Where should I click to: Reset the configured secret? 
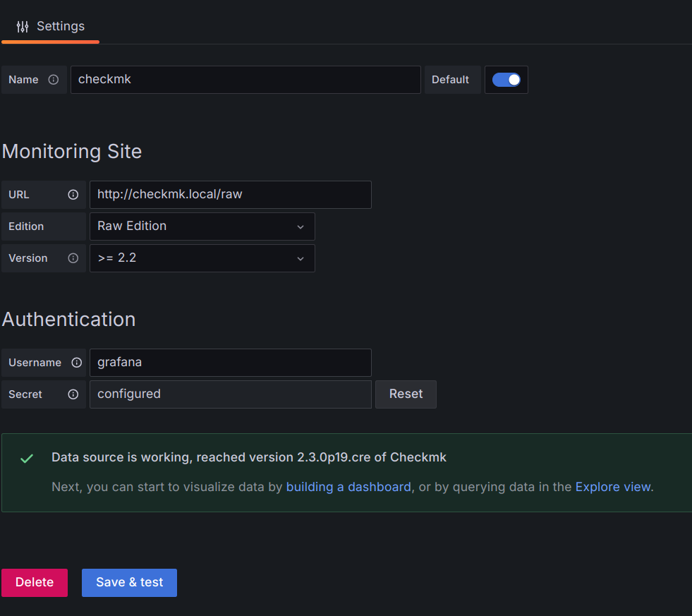pos(406,394)
